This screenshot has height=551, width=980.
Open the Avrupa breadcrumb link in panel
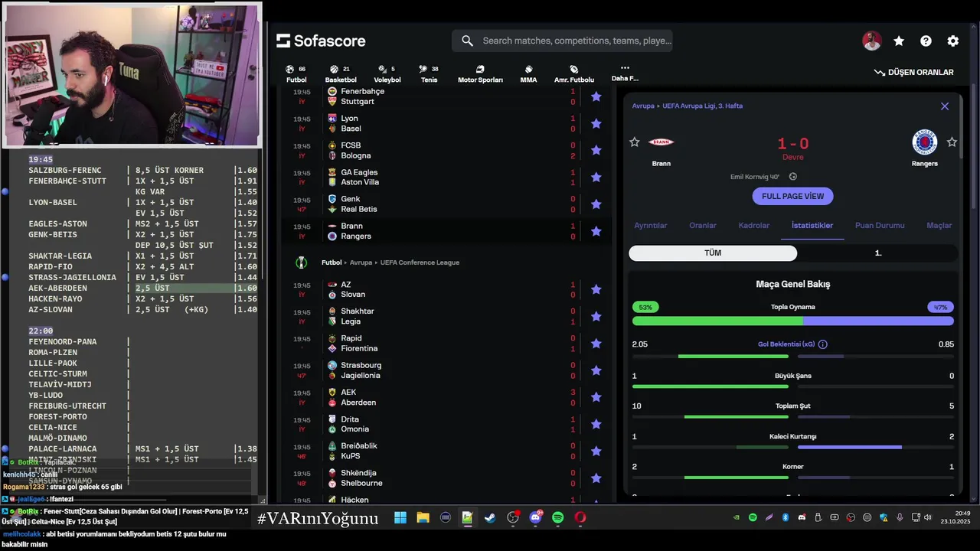coord(643,106)
